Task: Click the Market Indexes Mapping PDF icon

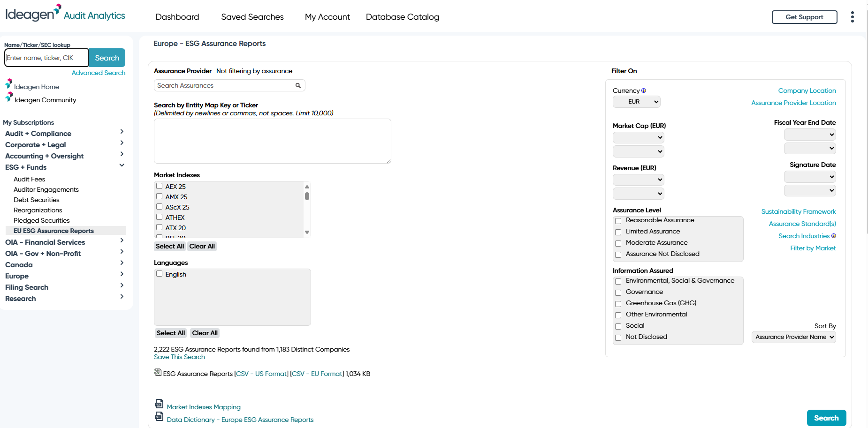Action: pos(159,404)
